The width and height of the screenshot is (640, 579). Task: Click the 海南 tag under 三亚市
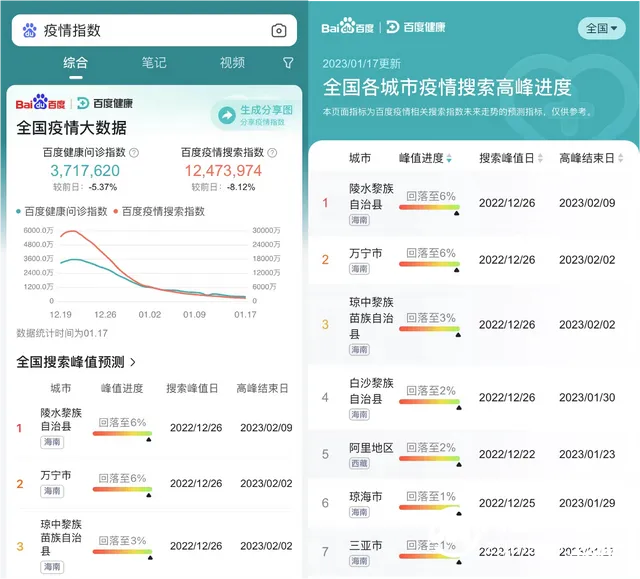[x=359, y=561]
